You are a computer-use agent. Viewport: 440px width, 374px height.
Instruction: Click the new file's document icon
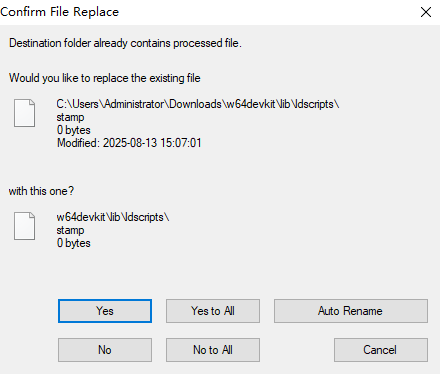coord(24,226)
